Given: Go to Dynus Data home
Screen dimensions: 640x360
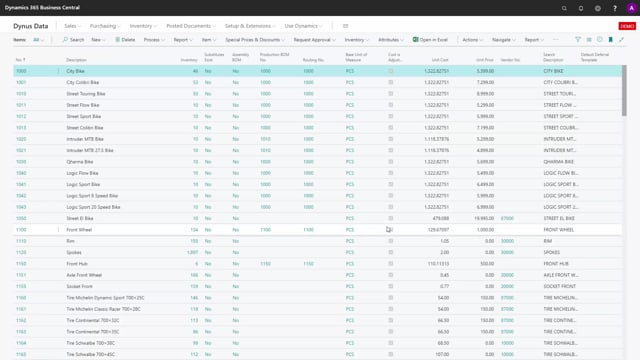Looking at the screenshot, I should (31, 26).
